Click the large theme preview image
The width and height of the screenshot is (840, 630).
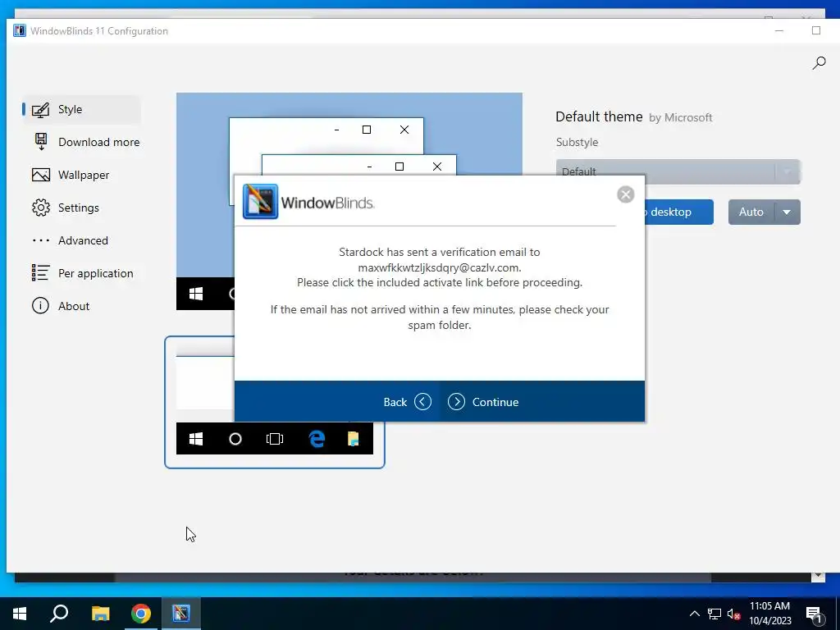(349, 134)
